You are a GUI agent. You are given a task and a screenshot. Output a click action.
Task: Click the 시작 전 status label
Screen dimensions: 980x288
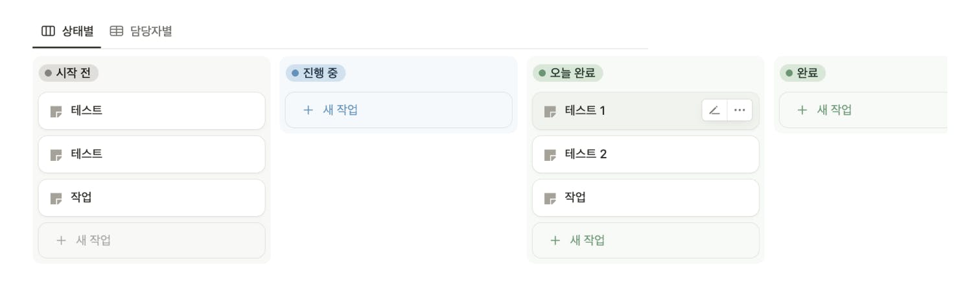pyautogui.click(x=68, y=73)
